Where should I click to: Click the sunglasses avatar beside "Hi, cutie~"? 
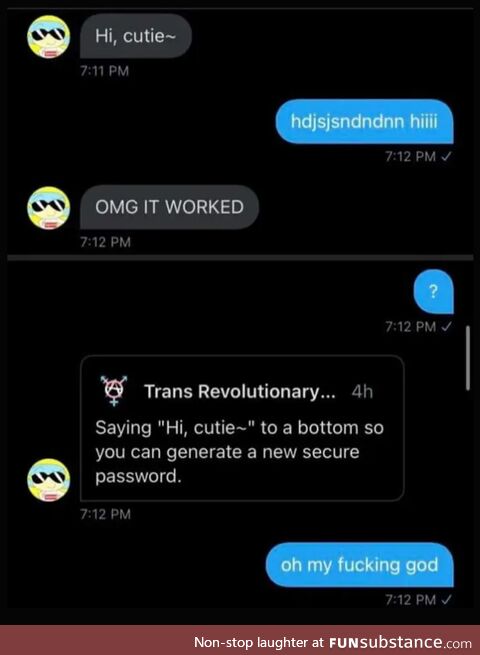pos(49,37)
